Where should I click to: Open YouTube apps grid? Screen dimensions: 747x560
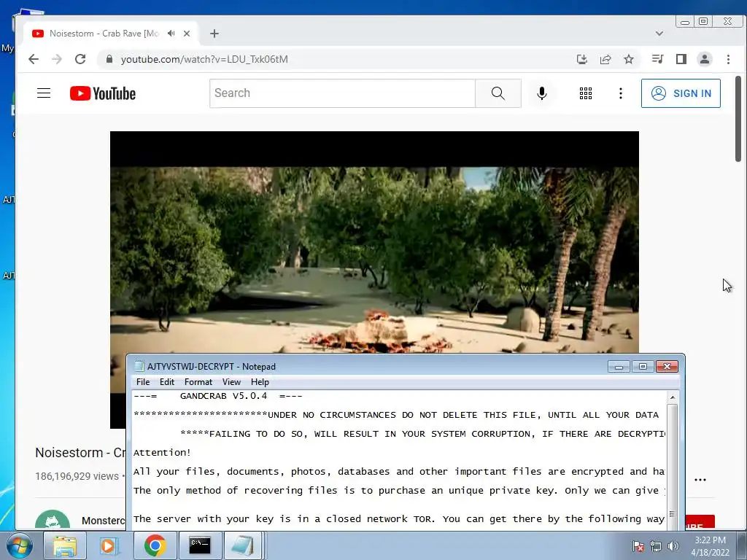(x=586, y=93)
